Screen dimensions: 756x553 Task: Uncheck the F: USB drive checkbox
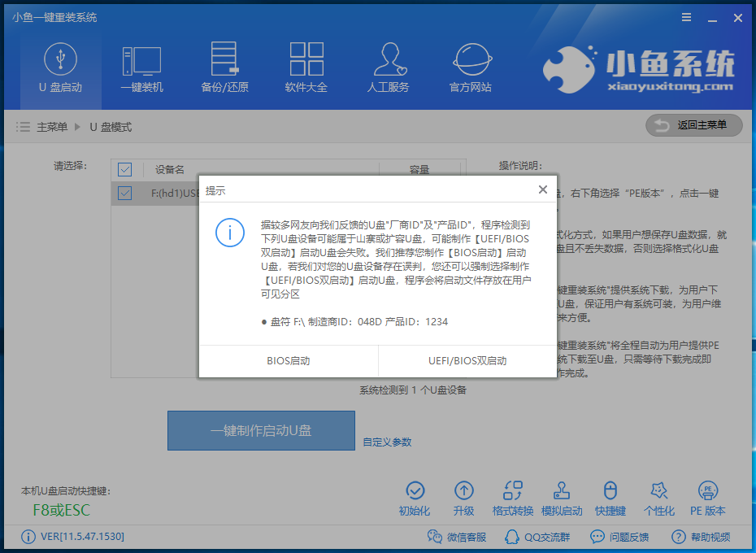124,193
